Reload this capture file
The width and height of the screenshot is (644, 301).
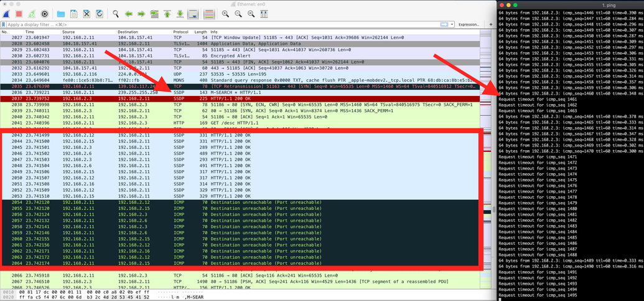point(99,14)
